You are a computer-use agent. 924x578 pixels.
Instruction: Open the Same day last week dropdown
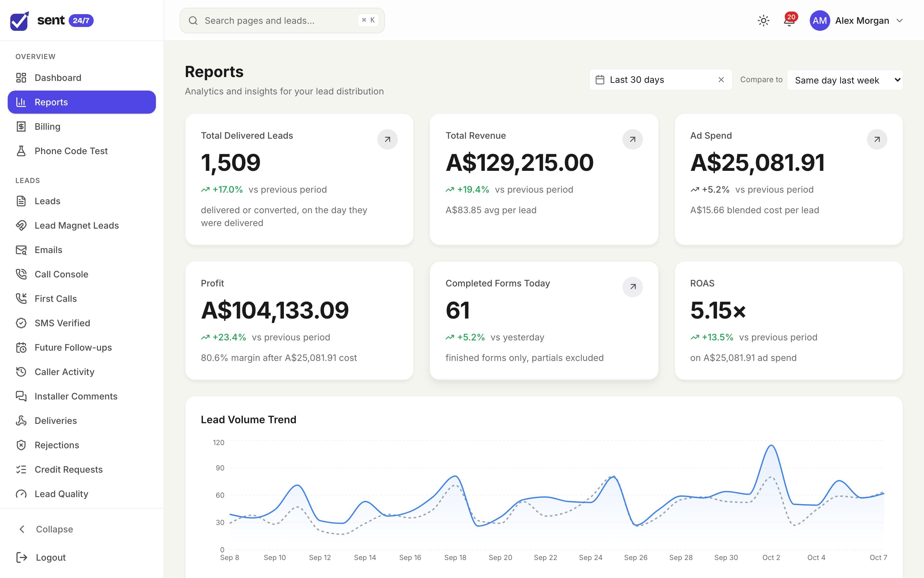(x=844, y=80)
